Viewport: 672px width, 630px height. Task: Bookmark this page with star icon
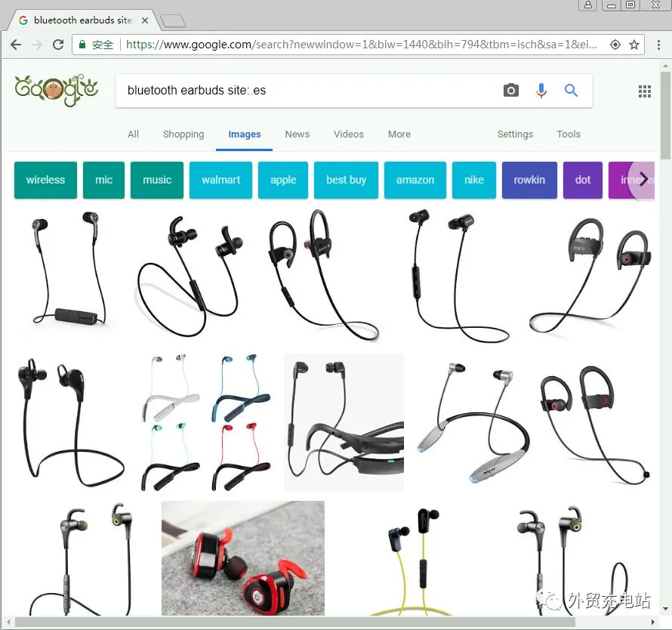(x=634, y=44)
